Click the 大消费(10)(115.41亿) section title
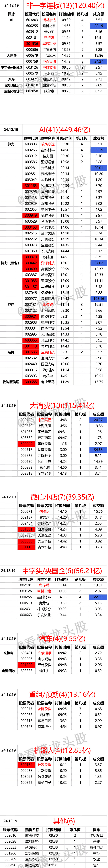The width and height of the screenshot is (108, 868). point(62,405)
